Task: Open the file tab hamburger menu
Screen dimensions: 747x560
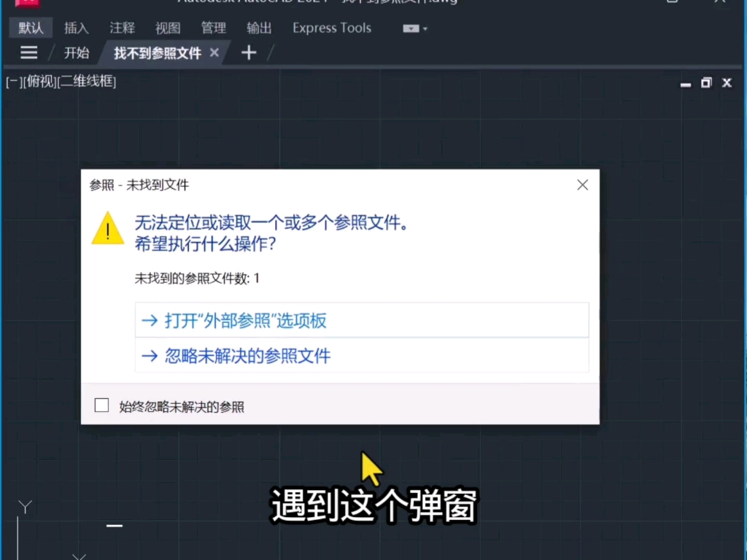Action: click(x=29, y=52)
